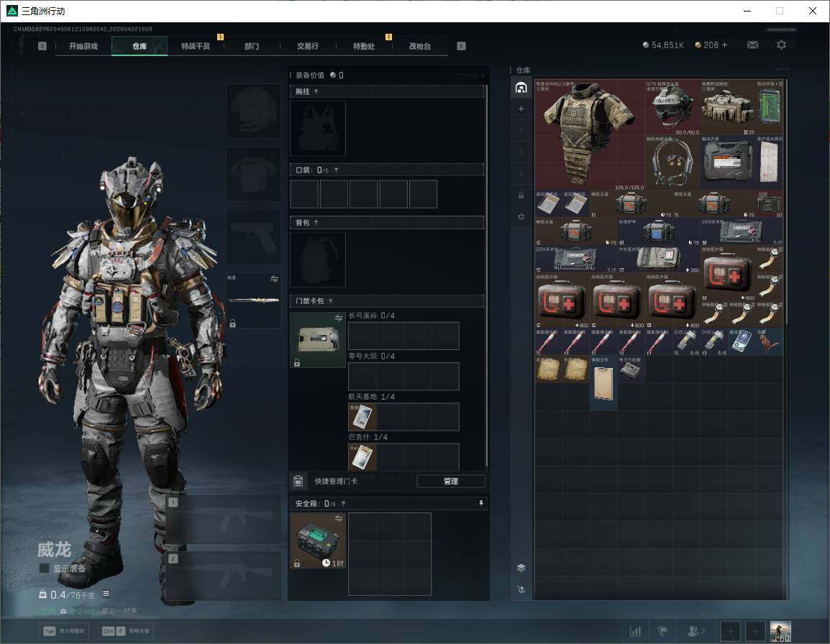Viewport: 830px width, 644px height.
Task: Select the access card wallet item
Action: tap(318, 340)
